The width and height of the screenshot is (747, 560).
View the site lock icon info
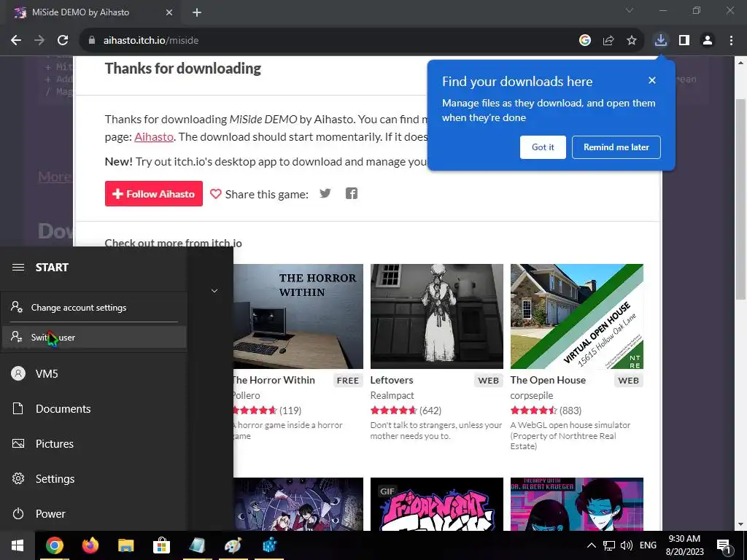click(x=92, y=41)
